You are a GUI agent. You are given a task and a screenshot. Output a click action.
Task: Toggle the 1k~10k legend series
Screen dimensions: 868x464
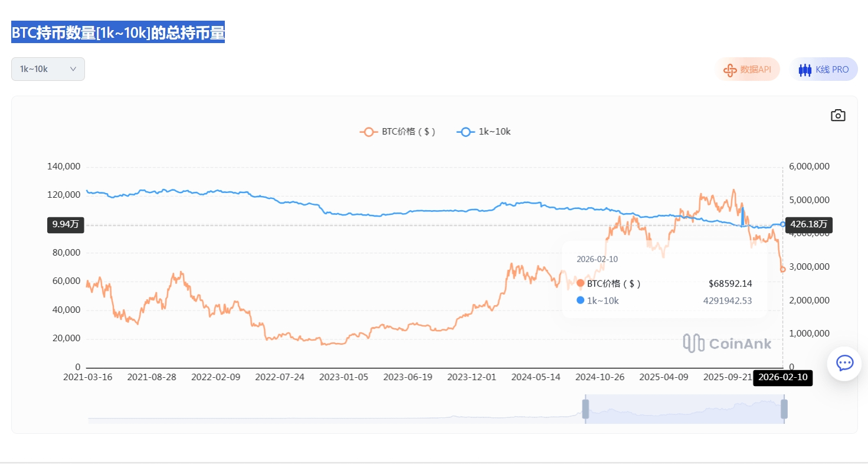[x=484, y=132]
